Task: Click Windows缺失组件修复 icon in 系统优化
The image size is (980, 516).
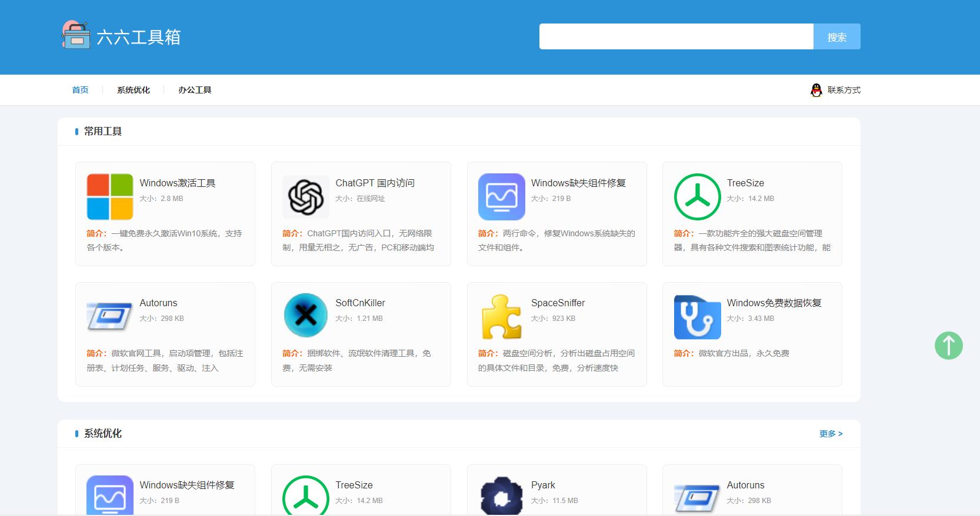Action: tap(110, 495)
